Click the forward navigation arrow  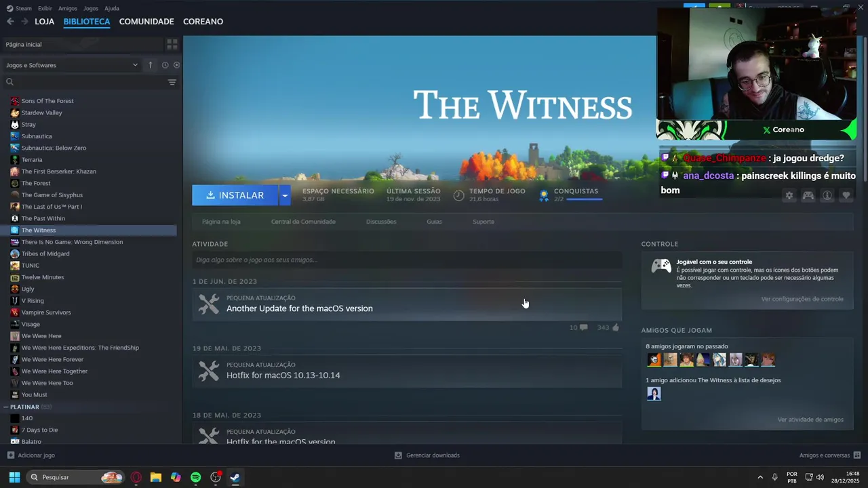(x=24, y=21)
